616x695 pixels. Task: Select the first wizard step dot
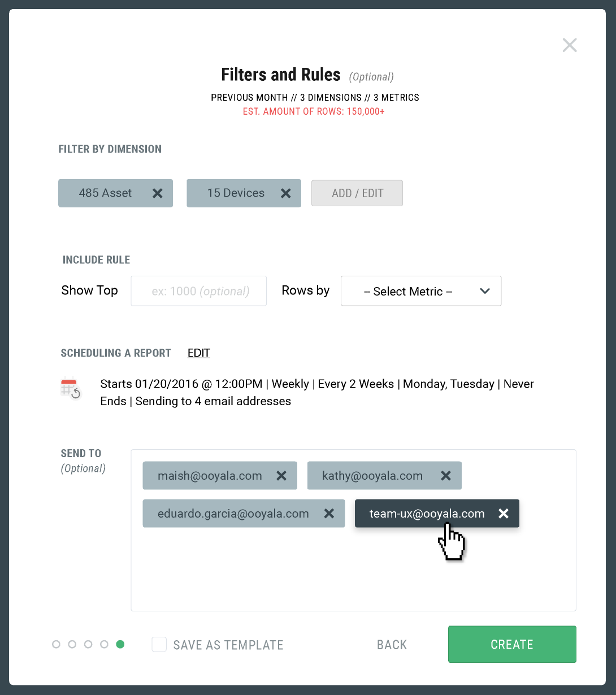coord(57,644)
